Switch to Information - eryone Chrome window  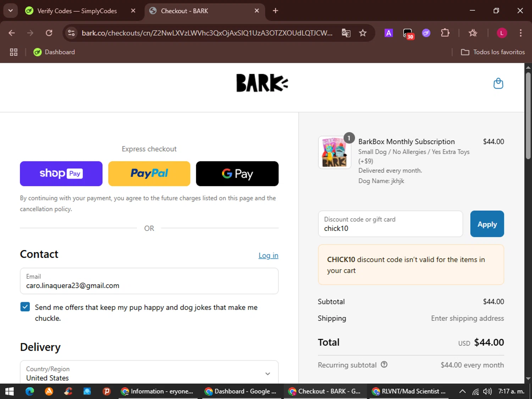157,391
